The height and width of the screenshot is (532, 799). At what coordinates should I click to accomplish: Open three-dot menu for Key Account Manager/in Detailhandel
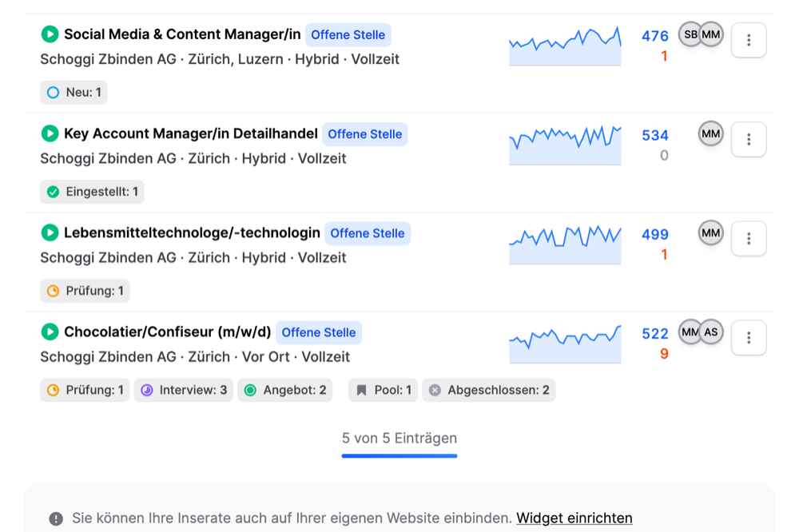pos(749,139)
